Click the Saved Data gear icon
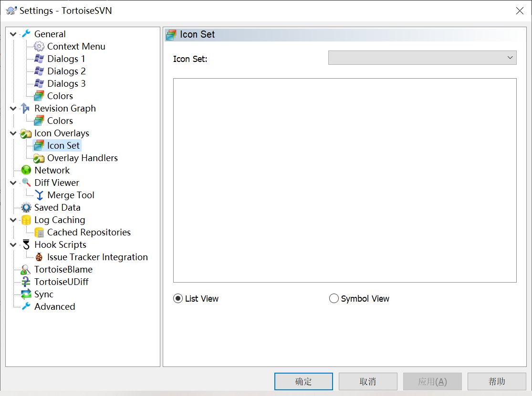The width and height of the screenshot is (532, 396). coord(26,207)
